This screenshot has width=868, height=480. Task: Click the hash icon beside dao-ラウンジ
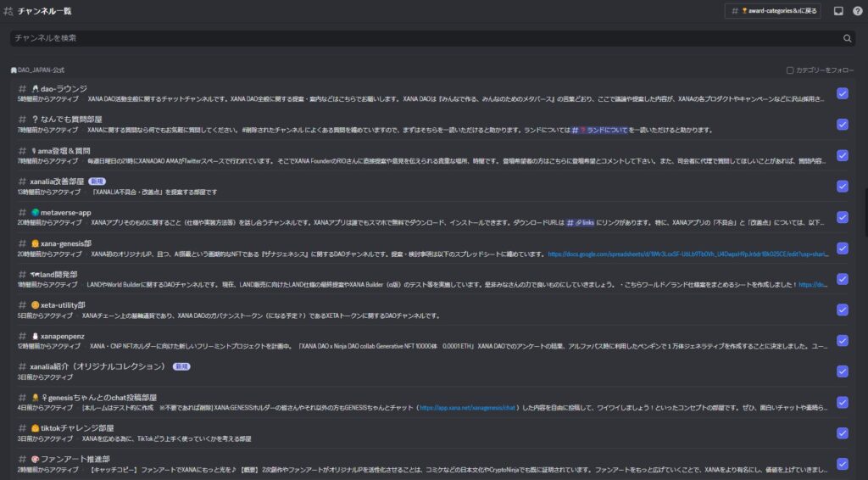22,88
